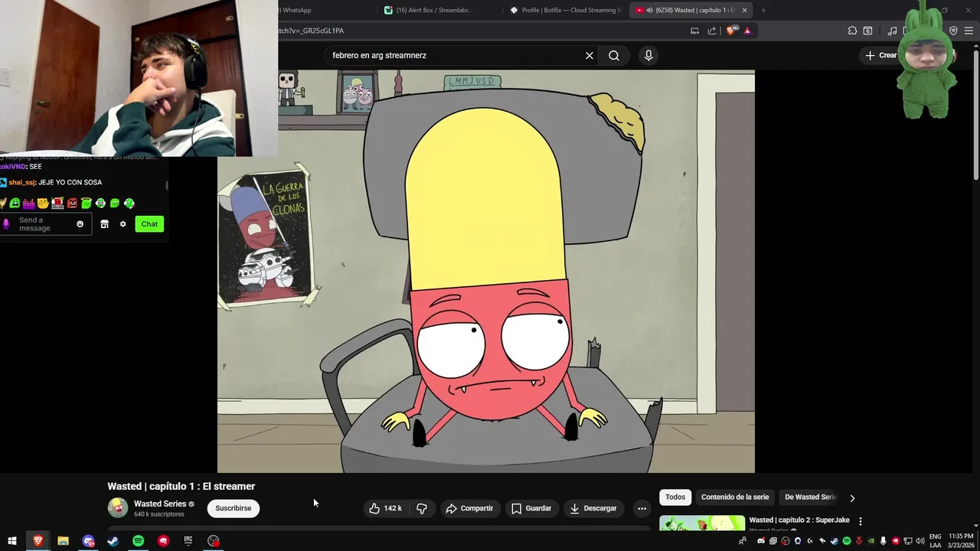This screenshot has width=980, height=551.
Task: Open the Brave hamburger main menu
Action: click(969, 31)
